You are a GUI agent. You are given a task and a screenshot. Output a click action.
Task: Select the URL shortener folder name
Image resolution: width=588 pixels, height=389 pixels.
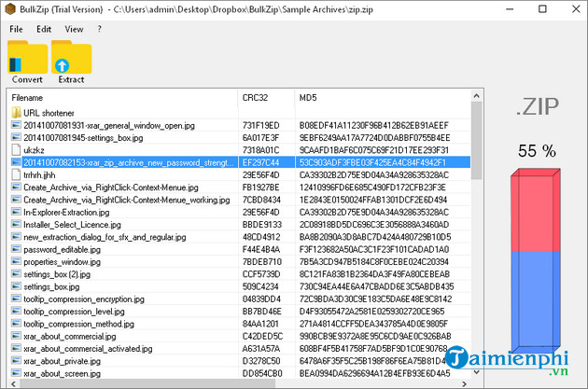49,113
